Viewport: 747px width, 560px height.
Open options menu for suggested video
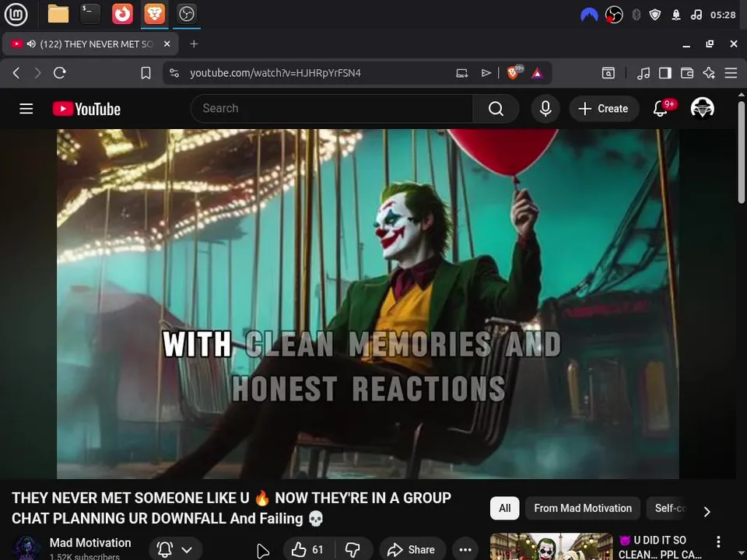pos(718,541)
